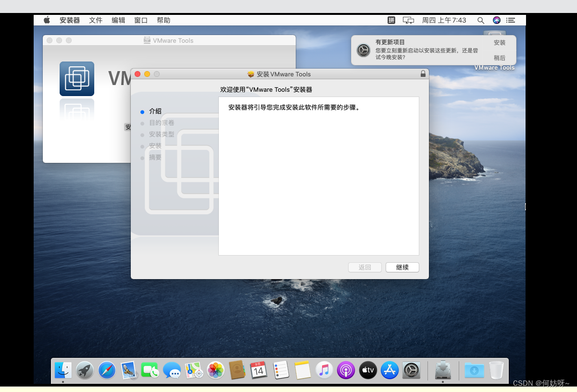This screenshot has height=392, width=577.
Task: Open Podcasts in the Dock
Action: 346,370
